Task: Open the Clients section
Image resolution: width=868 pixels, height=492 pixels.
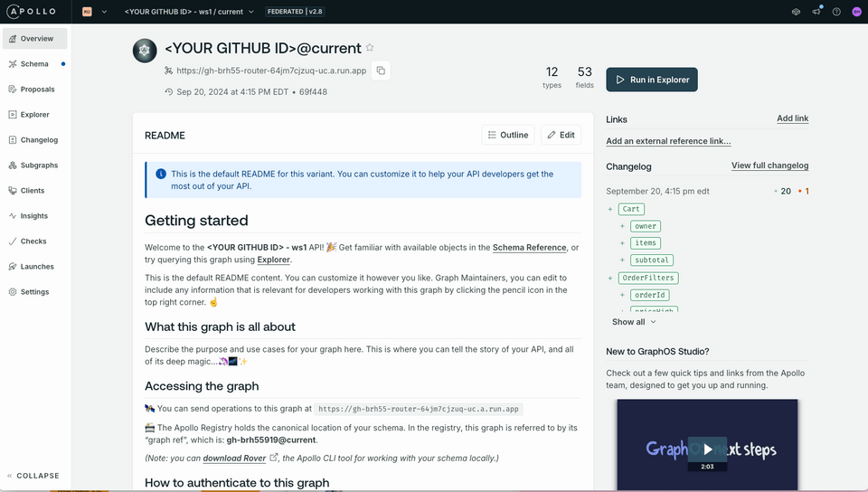Action: pos(35,191)
